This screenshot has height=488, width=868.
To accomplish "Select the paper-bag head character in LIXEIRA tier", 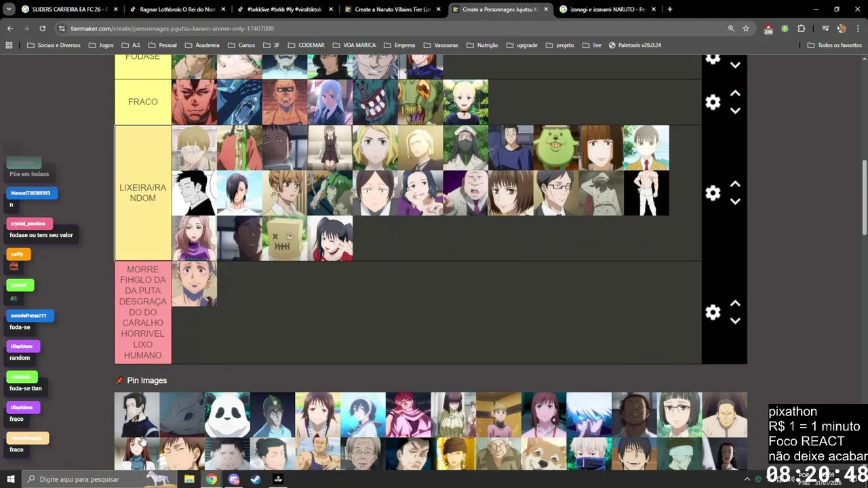I will pyautogui.click(x=285, y=239).
